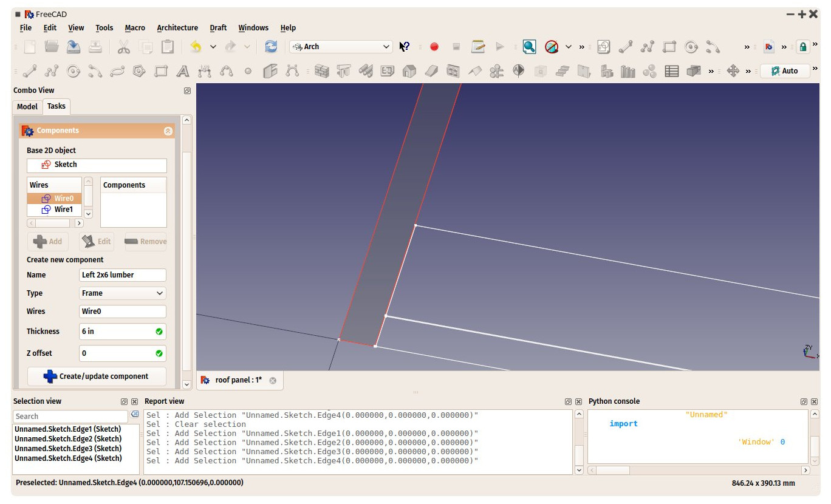Click the Name field Left 2x6 lumber

tap(123, 275)
